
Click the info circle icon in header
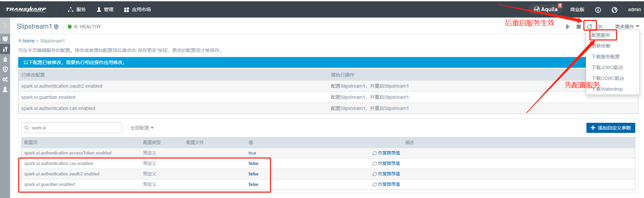point(598,10)
